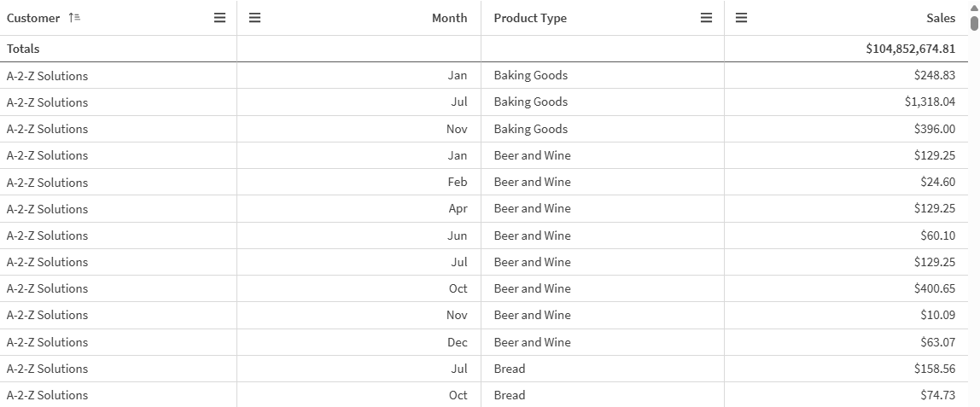
Task: Select the Product Type header text
Action: click(530, 18)
